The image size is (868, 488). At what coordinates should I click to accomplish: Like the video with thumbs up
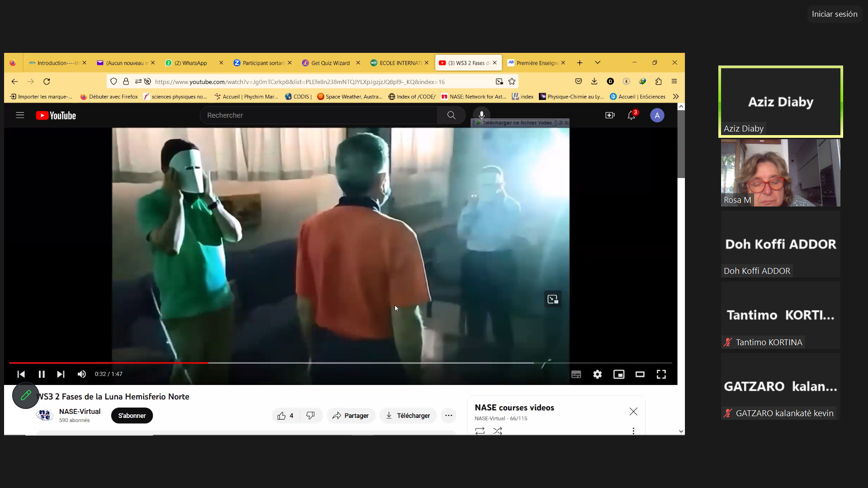(x=286, y=416)
